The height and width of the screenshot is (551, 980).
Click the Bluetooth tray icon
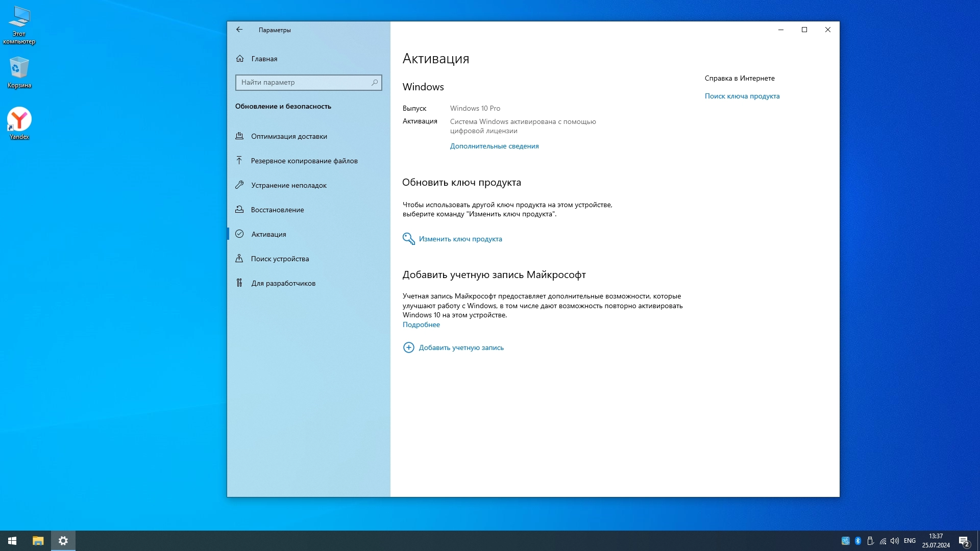pos(858,541)
